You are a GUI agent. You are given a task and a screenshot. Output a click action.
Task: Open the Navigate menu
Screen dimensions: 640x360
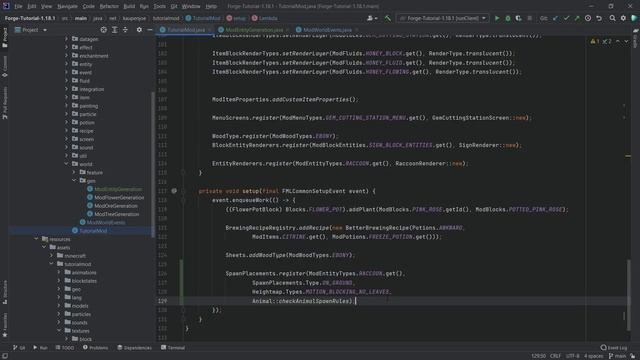67,7
